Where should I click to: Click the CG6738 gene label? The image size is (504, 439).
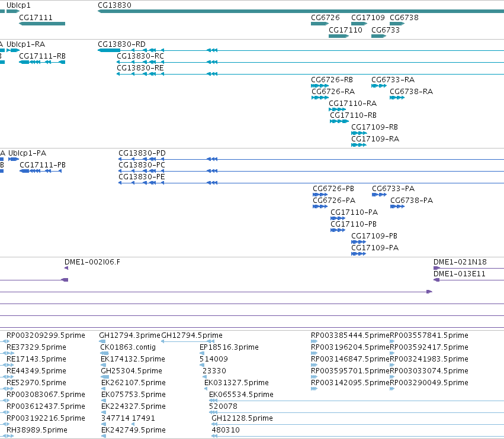point(404,17)
